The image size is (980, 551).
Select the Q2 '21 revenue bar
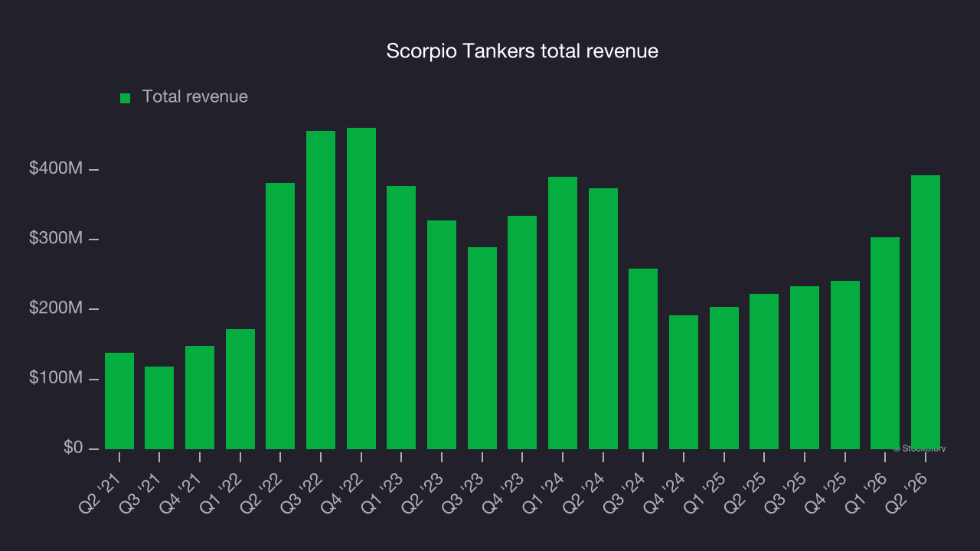tap(119, 401)
